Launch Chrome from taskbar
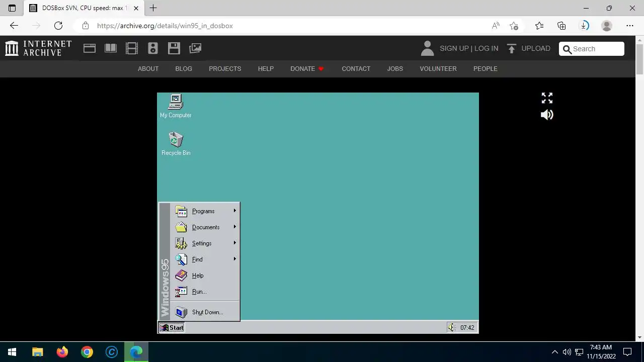The image size is (644, 362). pyautogui.click(x=87, y=352)
